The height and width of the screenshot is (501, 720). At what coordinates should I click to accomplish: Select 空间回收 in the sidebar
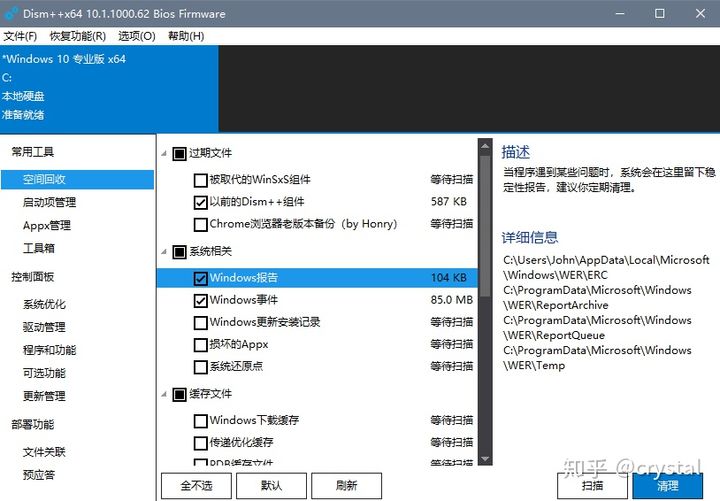coord(77,180)
